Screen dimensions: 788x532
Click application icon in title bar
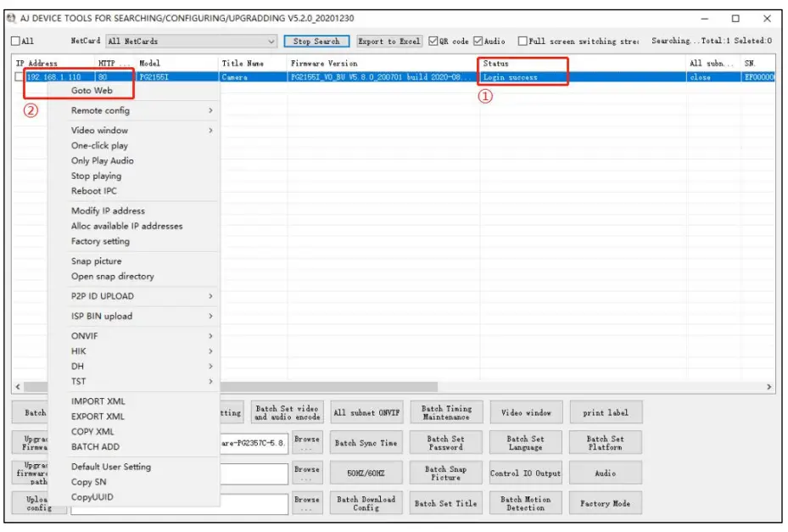tap(12, 18)
